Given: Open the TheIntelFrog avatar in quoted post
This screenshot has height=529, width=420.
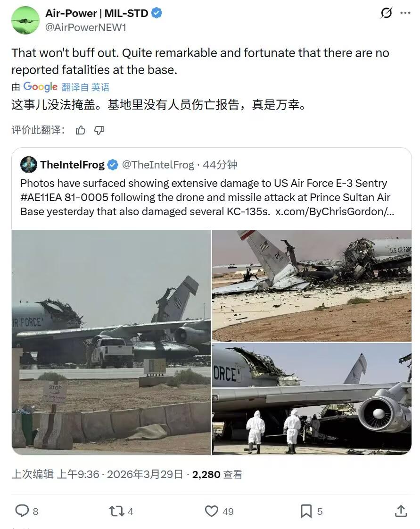Looking at the screenshot, I should pyautogui.click(x=29, y=165).
